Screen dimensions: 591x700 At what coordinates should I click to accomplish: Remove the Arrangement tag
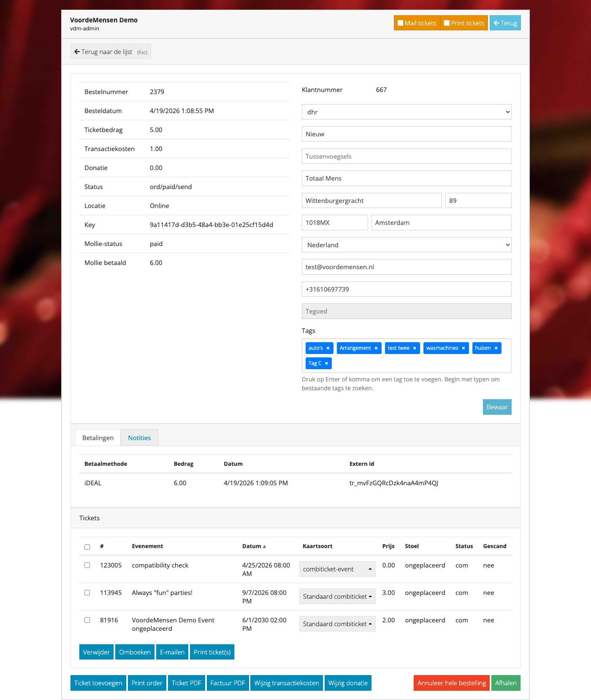click(376, 348)
